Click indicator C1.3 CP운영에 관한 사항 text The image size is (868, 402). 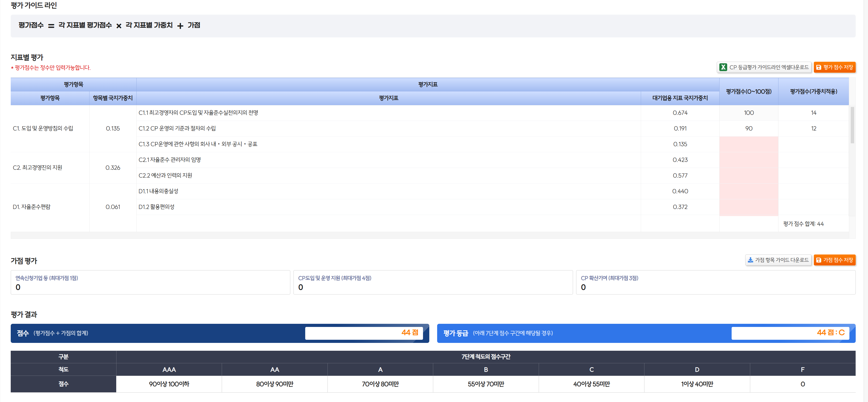coord(198,144)
